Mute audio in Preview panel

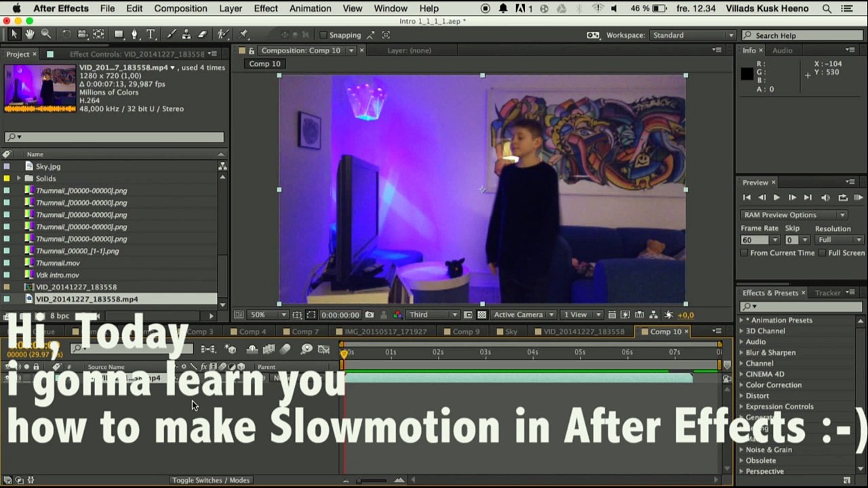(x=825, y=197)
